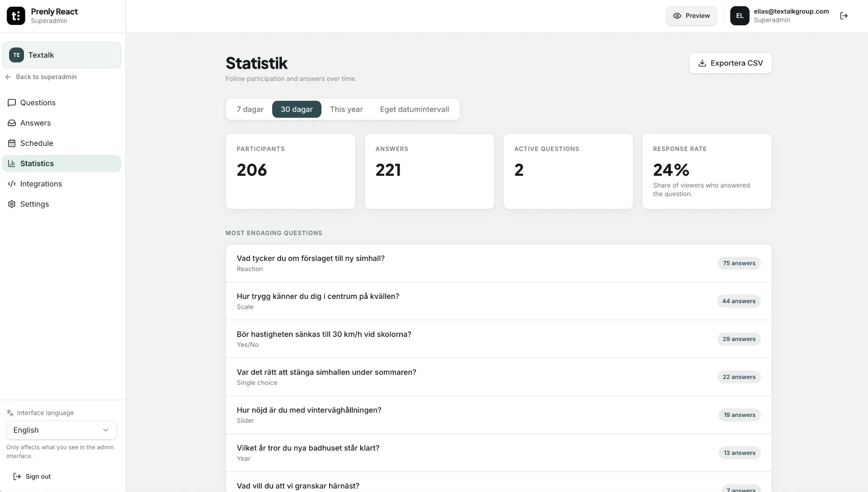Open the Schedule sidebar item

[61, 143]
